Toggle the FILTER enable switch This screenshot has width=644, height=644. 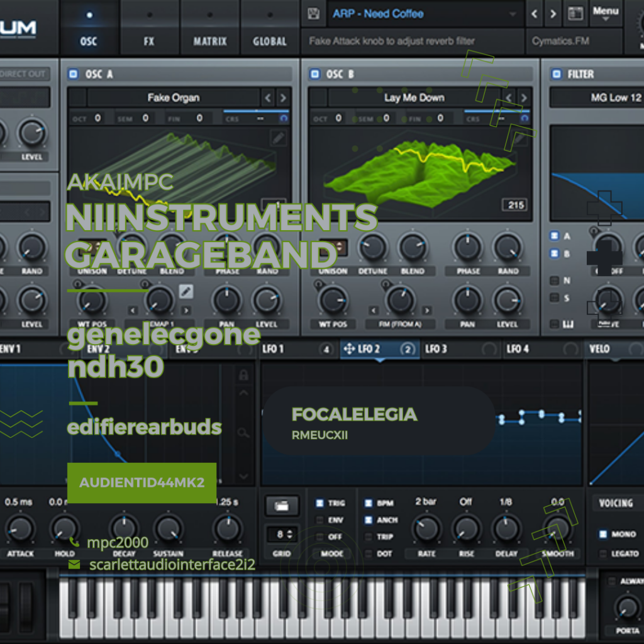pyautogui.click(x=556, y=74)
